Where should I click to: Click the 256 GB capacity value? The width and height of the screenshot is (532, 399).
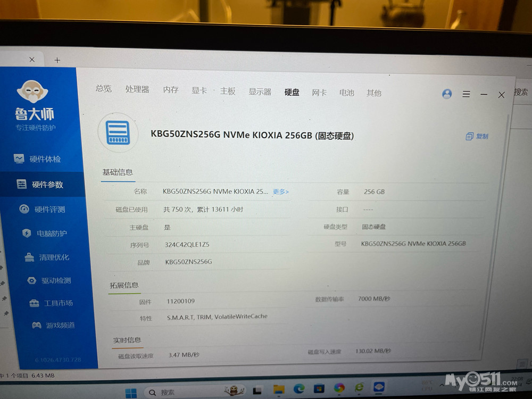click(374, 192)
